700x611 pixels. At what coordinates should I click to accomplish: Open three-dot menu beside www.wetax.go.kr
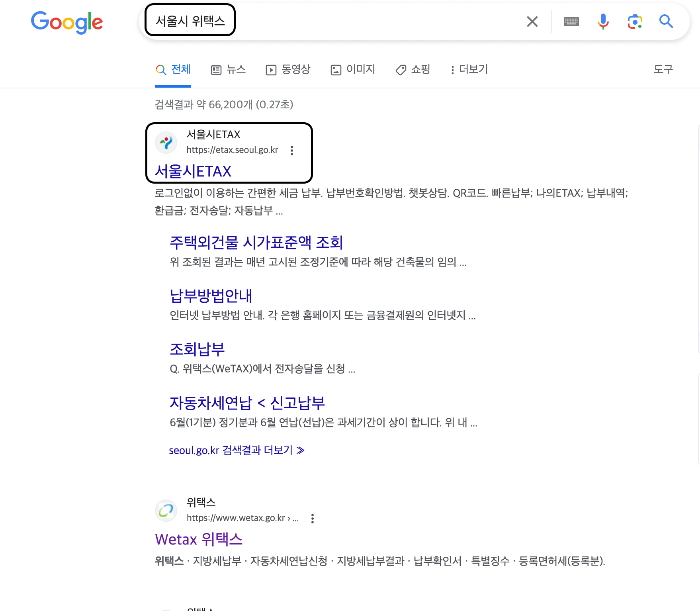click(313, 519)
